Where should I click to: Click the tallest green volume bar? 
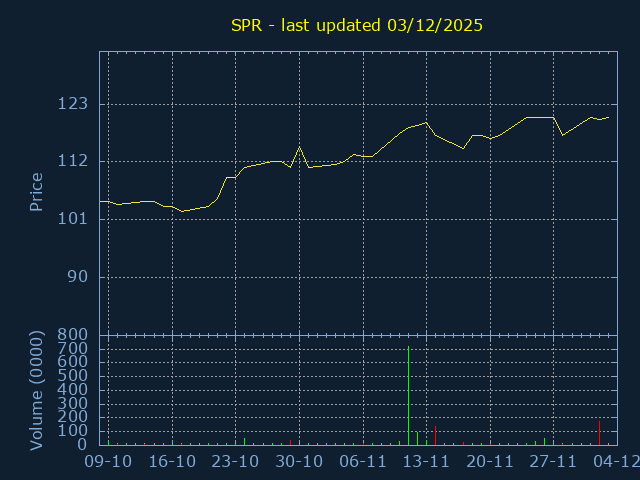(x=408, y=396)
